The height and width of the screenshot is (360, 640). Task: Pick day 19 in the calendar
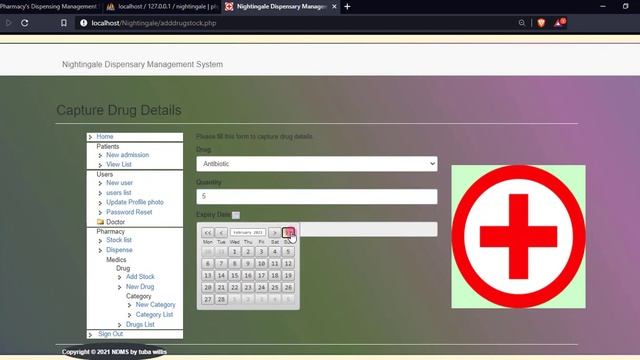288,276
